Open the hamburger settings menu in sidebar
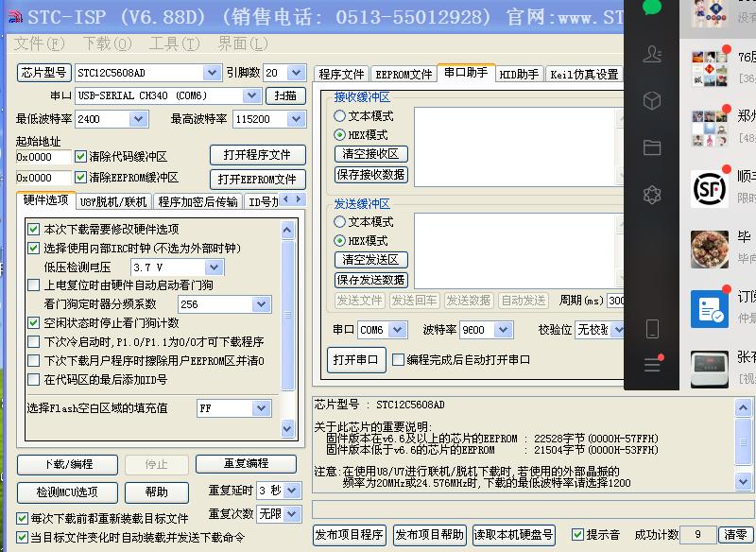The width and height of the screenshot is (756, 552). pos(651,365)
